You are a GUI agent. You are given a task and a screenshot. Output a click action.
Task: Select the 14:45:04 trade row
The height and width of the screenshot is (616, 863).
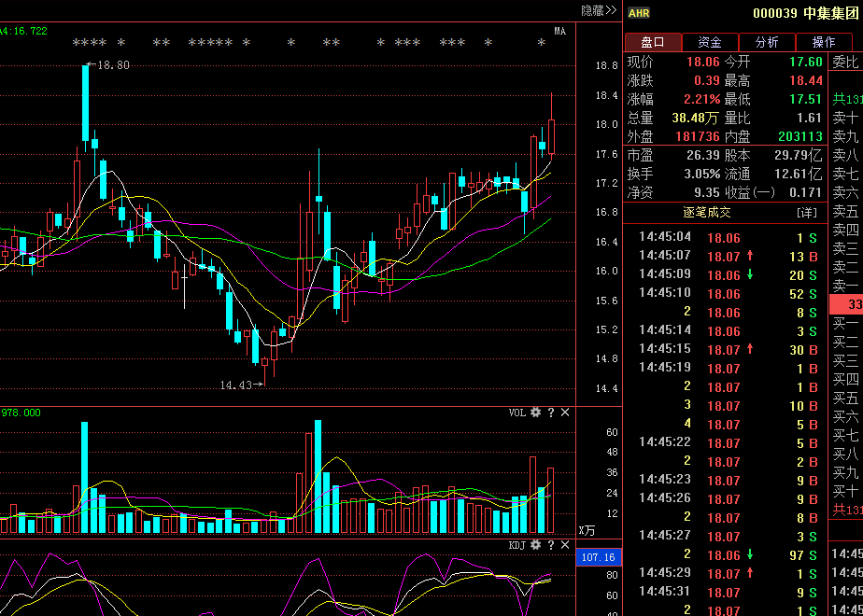coord(726,238)
